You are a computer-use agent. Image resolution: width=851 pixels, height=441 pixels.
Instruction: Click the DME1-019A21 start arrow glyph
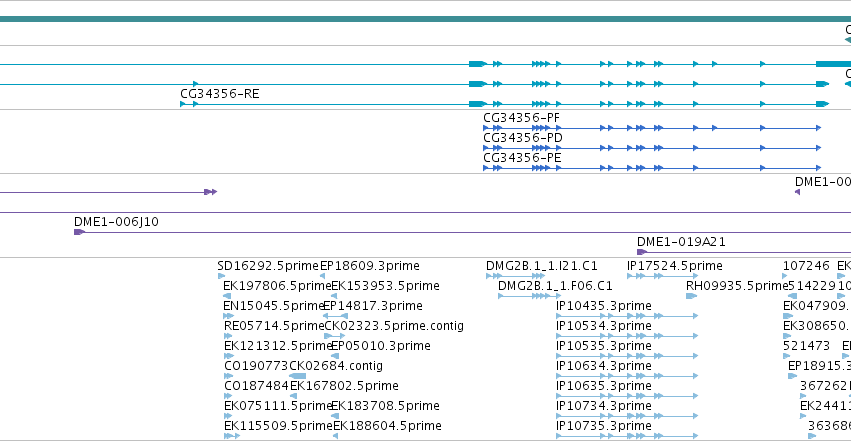pos(642,252)
